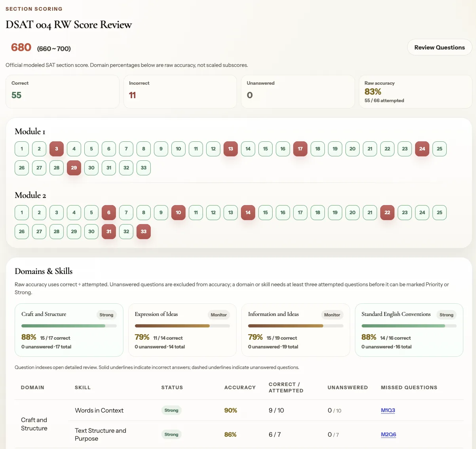Image resolution: width=476 pixels, height=449 pixels.
Task: Select the Information and Ideas domain card
Action: tap(296, 330)
